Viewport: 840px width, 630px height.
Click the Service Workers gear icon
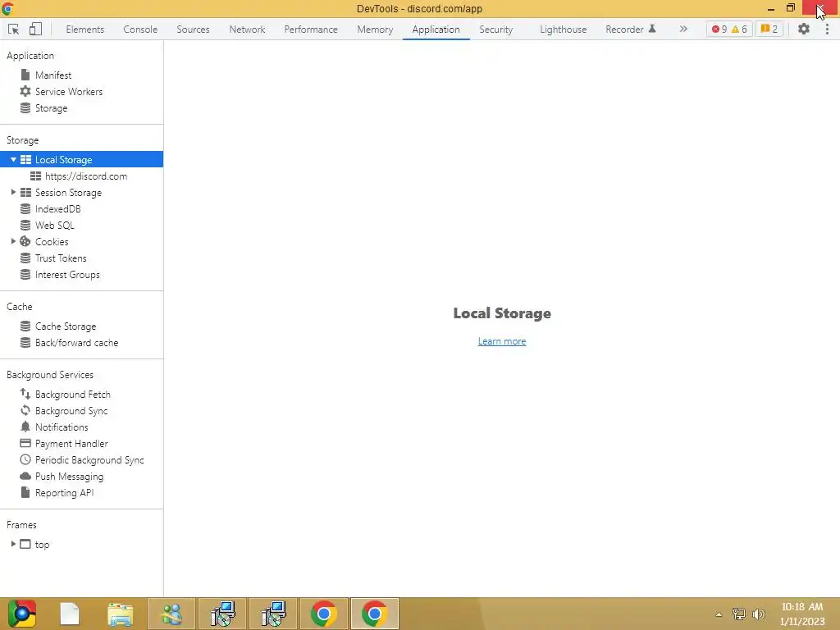(x=25, y=91)
